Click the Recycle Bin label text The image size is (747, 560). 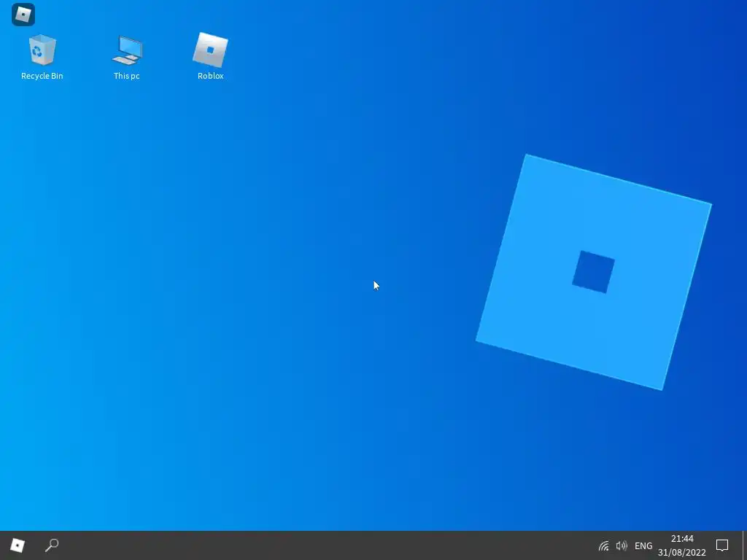pos(42,76)
